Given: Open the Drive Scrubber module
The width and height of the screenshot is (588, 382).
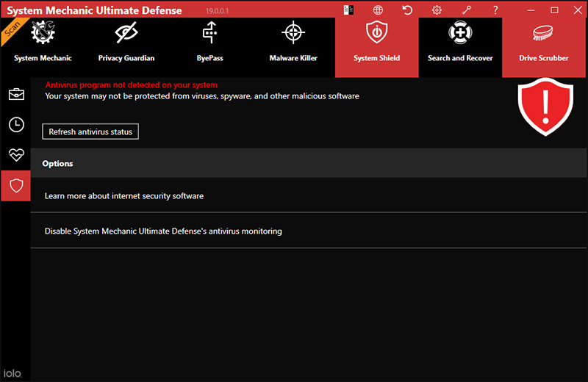Looking at the screenshot, I should coord(544,47).
